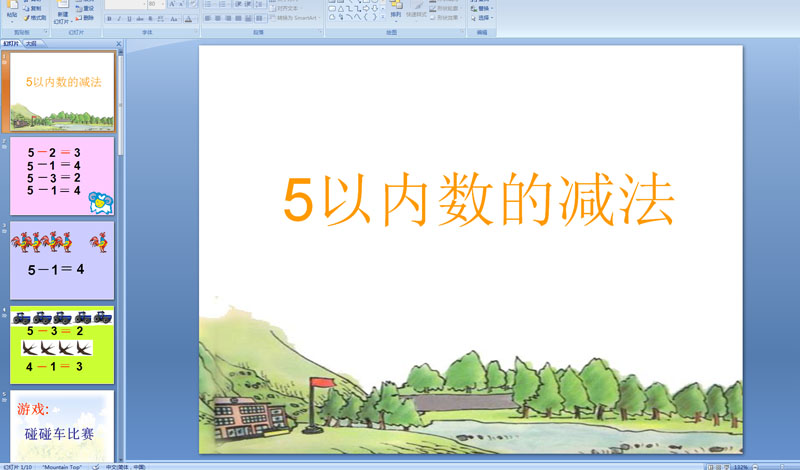Click the slide title 5以内数的减法

479,200
